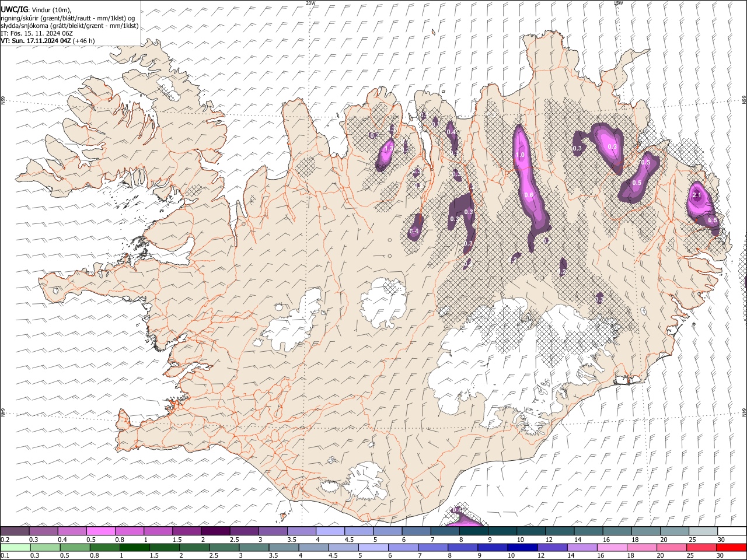The height and width of the screenshot is (560, 747).
Task: Select the light pink 16 rain legend swatch
Action: pos(612,547)
